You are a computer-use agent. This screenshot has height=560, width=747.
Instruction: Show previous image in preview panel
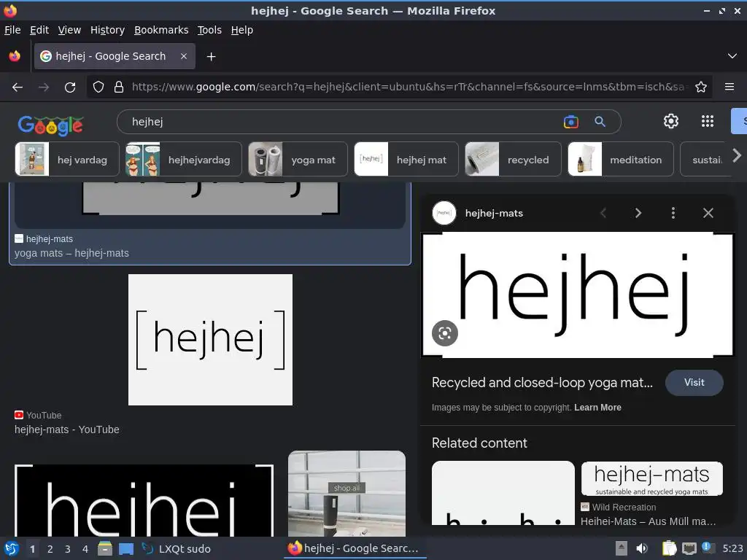(603, 213)
